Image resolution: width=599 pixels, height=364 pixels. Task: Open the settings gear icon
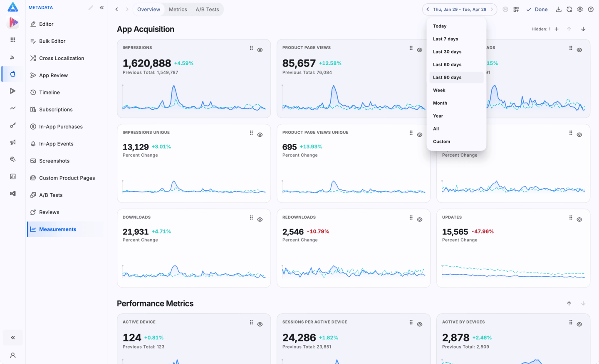580,10
